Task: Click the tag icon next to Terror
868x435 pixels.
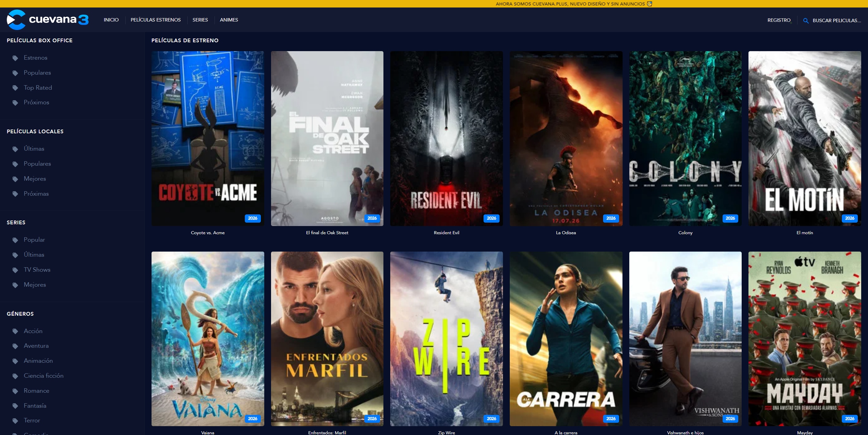Action: (x=15, y=421)
